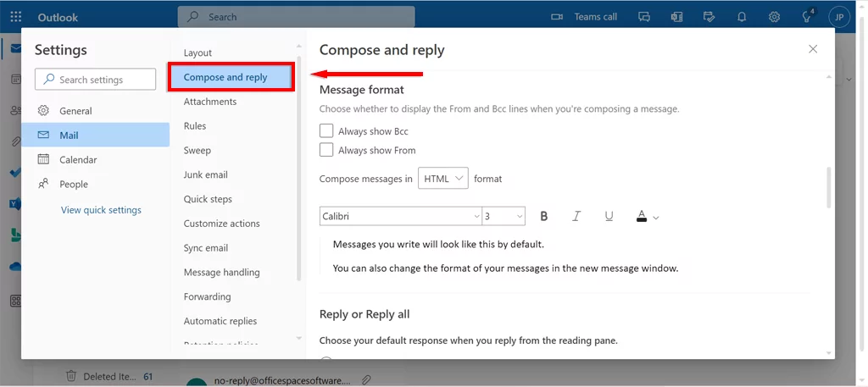868x387 pixels.
Task: Click the settings list scroll-up arrow
Action: tap(299, 46)
